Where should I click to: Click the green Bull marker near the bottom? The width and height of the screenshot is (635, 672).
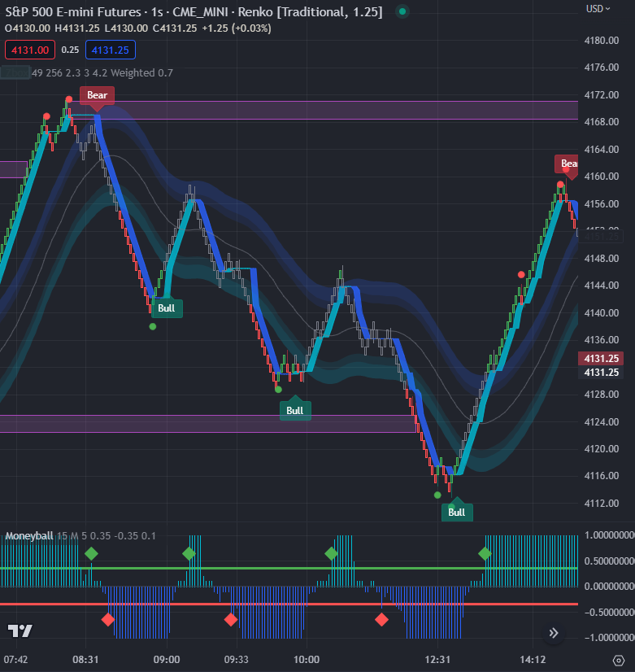(x=457, y=512)
